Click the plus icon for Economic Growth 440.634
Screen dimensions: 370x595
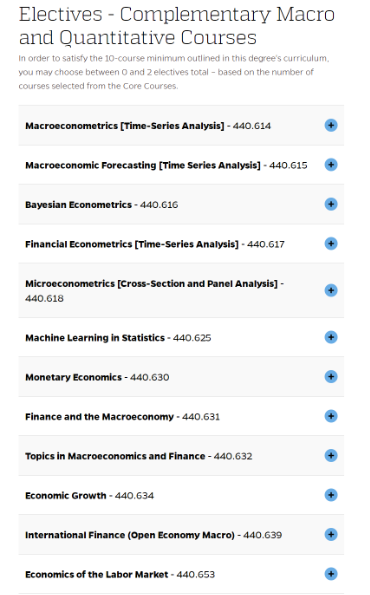[x=331, y=495]
